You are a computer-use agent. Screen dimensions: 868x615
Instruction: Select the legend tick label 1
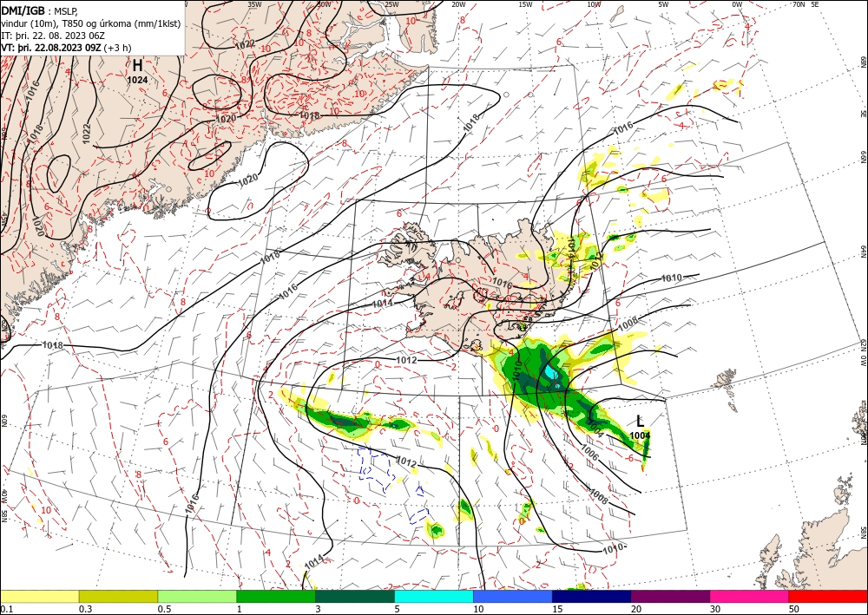[240, 609]
